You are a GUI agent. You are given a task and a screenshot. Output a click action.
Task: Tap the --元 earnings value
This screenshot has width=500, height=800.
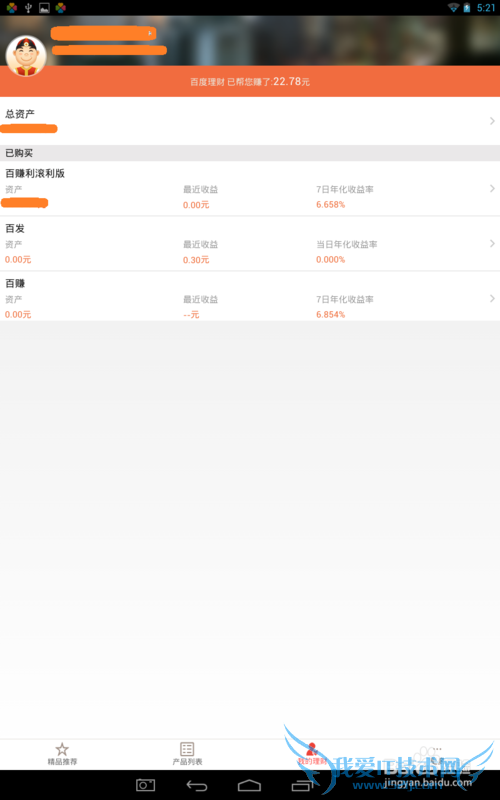(x=191, y=314)
